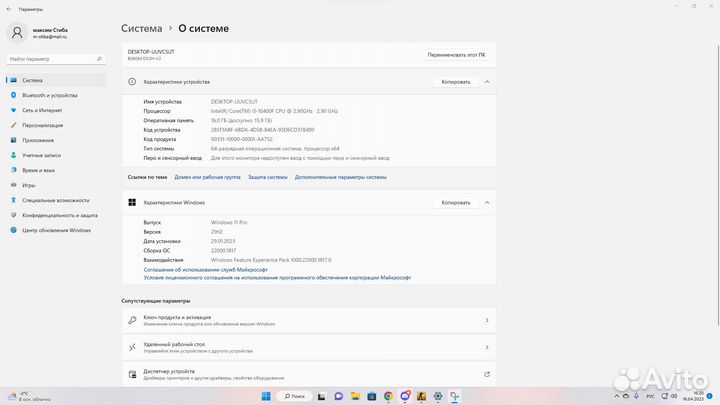Open File Explorer from taskbar
The image size is (720, 405).
tap(355, 396)
